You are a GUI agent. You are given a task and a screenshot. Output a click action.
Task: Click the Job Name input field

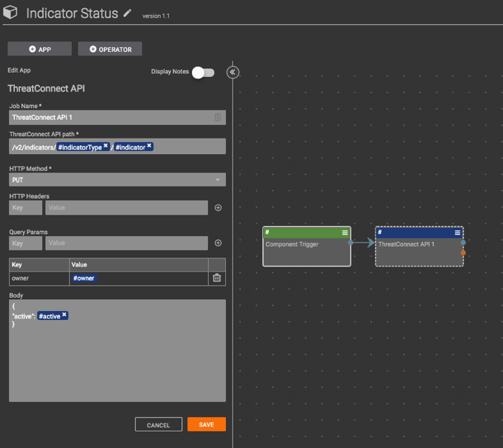pyautogui.click(x=117, y=118)
